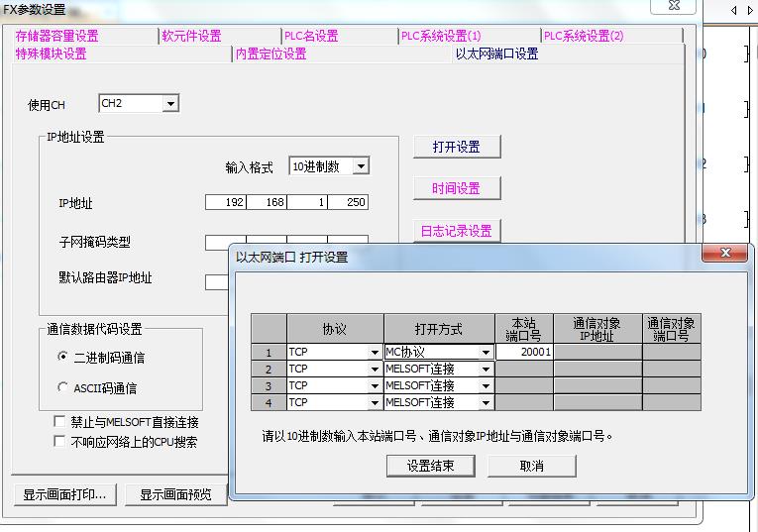Open row 4 MELSOFT连接 dropdown
758x532 pixels.
(x=486, y=402)
